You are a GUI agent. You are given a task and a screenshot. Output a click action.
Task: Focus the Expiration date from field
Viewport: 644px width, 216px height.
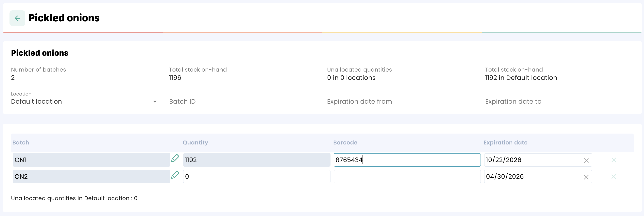point(401,101)
